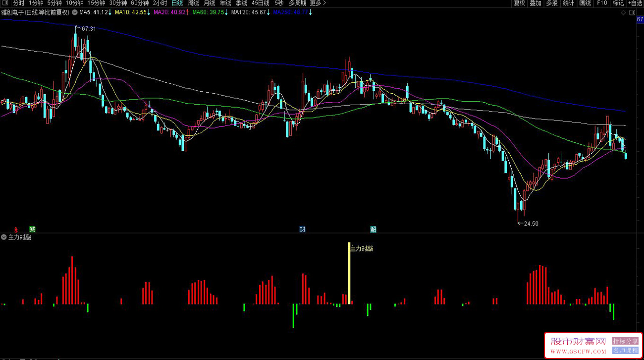The width and height of the screenshot is (644, 360).
Task: Click the diamond icon above the price axis
Action: pos(623,12)
